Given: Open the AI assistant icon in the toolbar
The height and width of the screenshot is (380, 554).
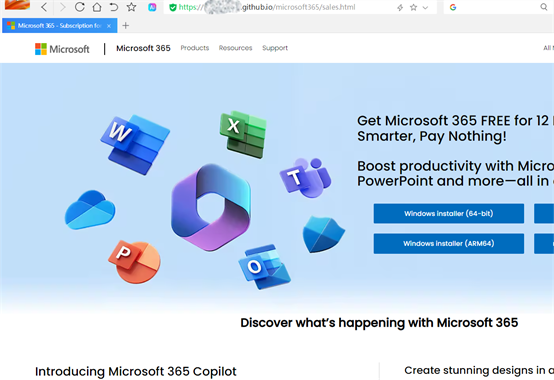Looking at the screenshot, I should pos(152,7).
